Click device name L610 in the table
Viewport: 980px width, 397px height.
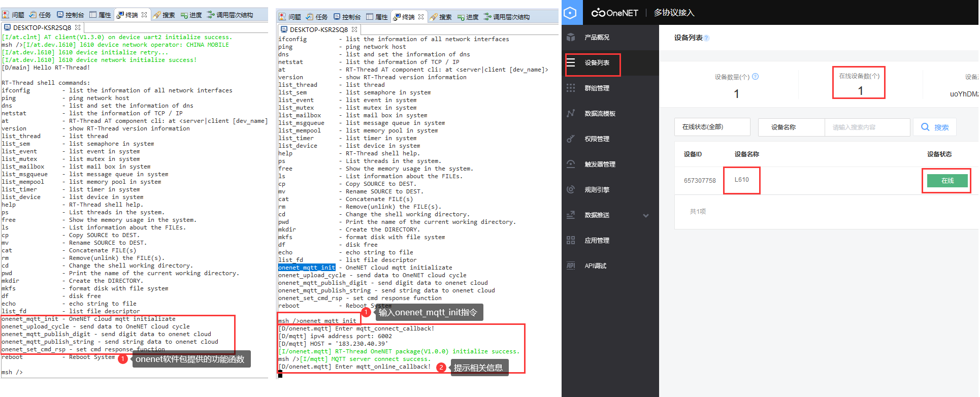pyautogui.click(x=741, y=180)
